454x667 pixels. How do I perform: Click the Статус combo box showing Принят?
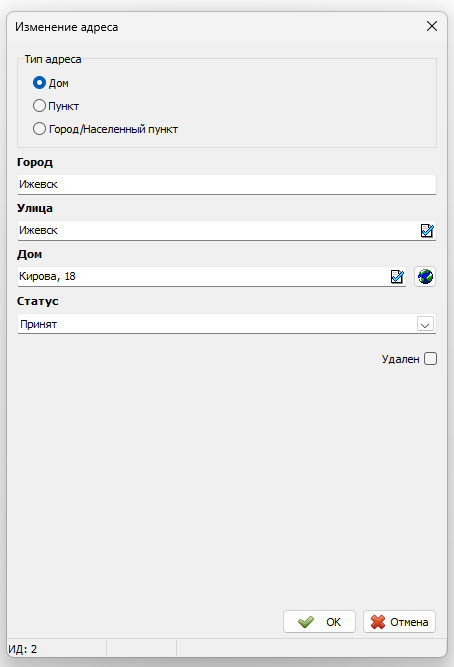pyautogui.click(x=227, y=324)
